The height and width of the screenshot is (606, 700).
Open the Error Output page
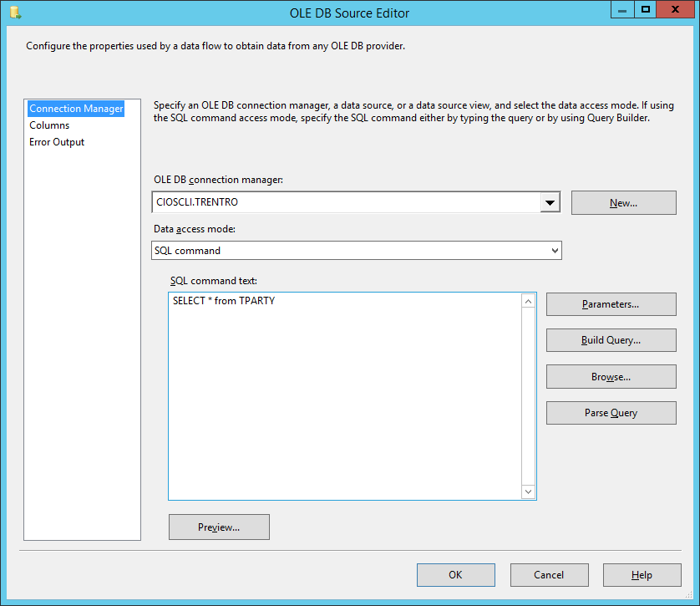click(x=57, y=142)
